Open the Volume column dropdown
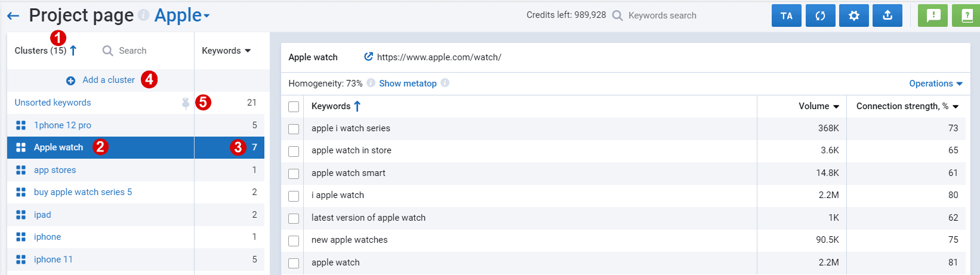This screenshot has height=275, width=980. [x=819, y=106]
